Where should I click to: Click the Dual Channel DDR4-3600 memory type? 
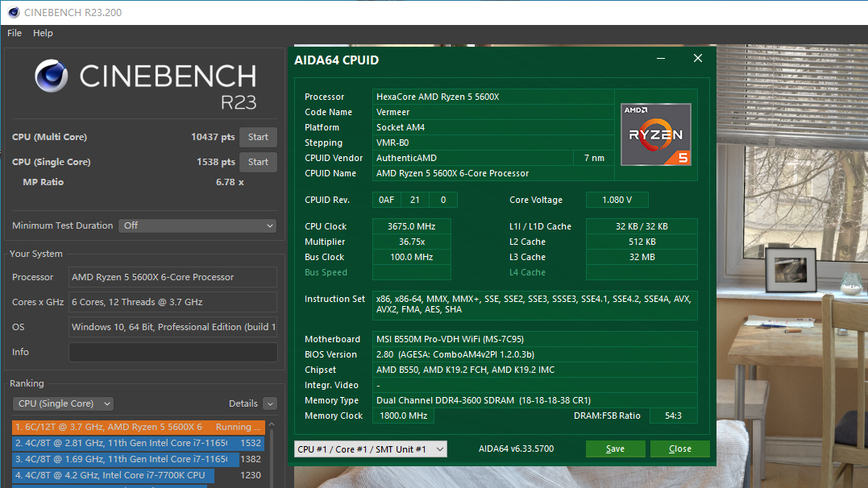(x=534, y=400)
